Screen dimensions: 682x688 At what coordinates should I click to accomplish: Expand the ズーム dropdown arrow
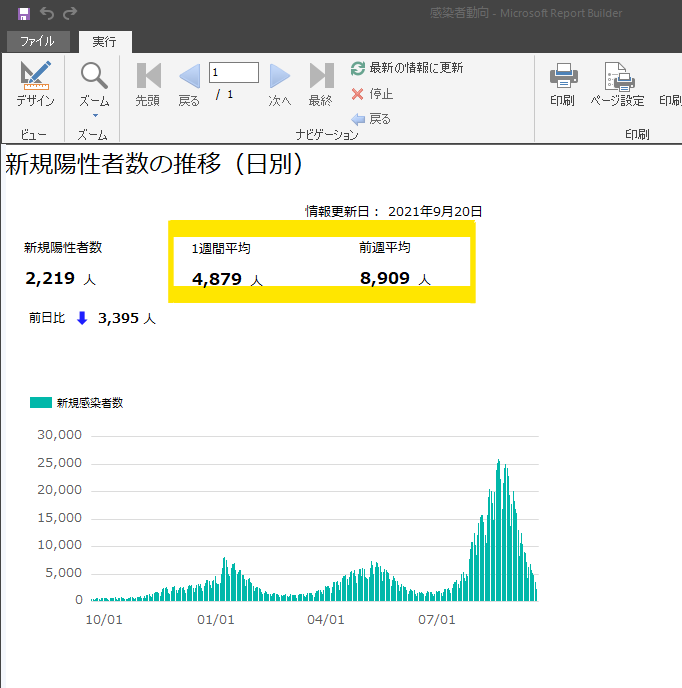point(94,114)
